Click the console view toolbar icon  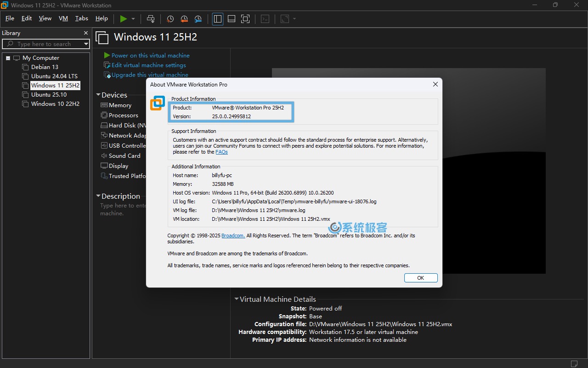265,19
